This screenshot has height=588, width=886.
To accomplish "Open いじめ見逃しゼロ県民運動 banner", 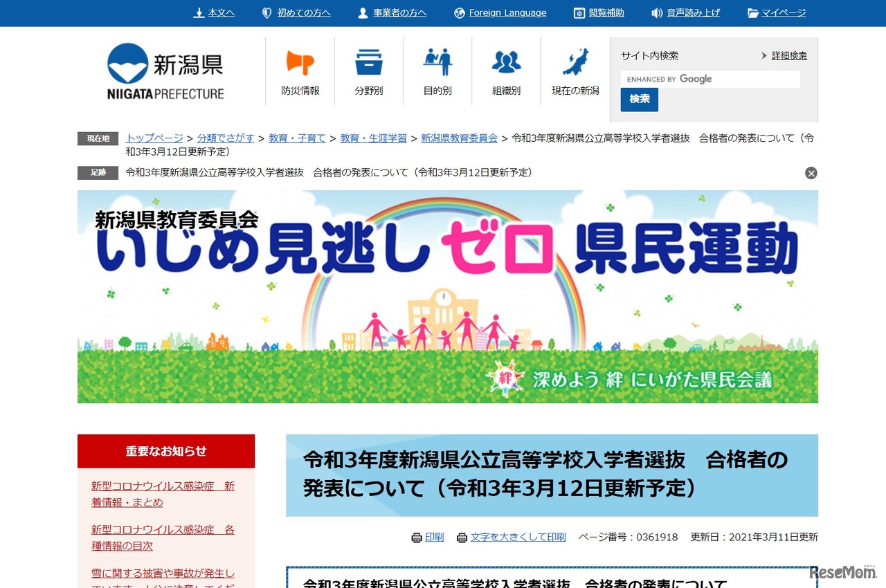I will [448, 297].
